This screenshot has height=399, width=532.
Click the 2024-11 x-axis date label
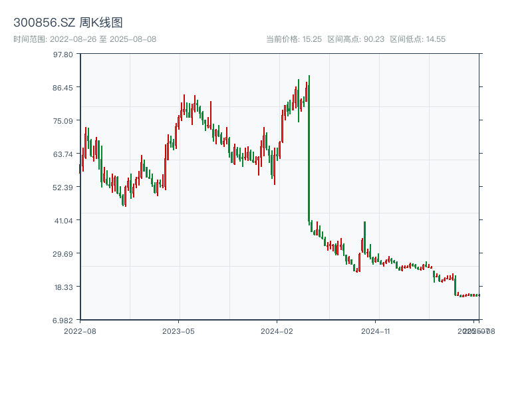click(376, 331)
